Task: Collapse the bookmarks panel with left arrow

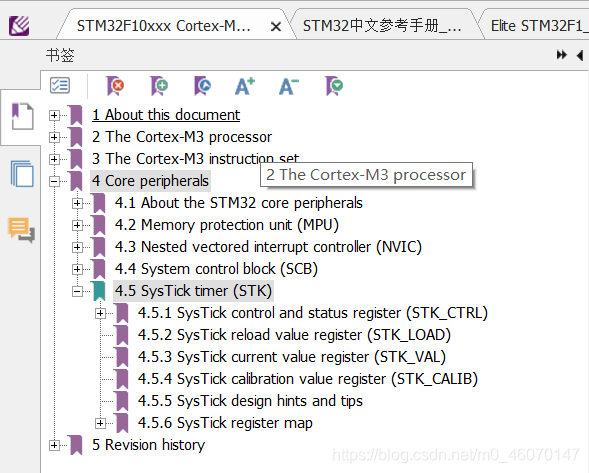Action: click(580, 56)
